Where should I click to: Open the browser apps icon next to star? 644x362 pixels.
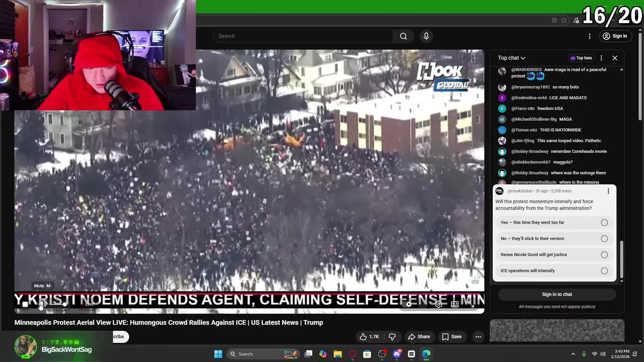[554, 20]
